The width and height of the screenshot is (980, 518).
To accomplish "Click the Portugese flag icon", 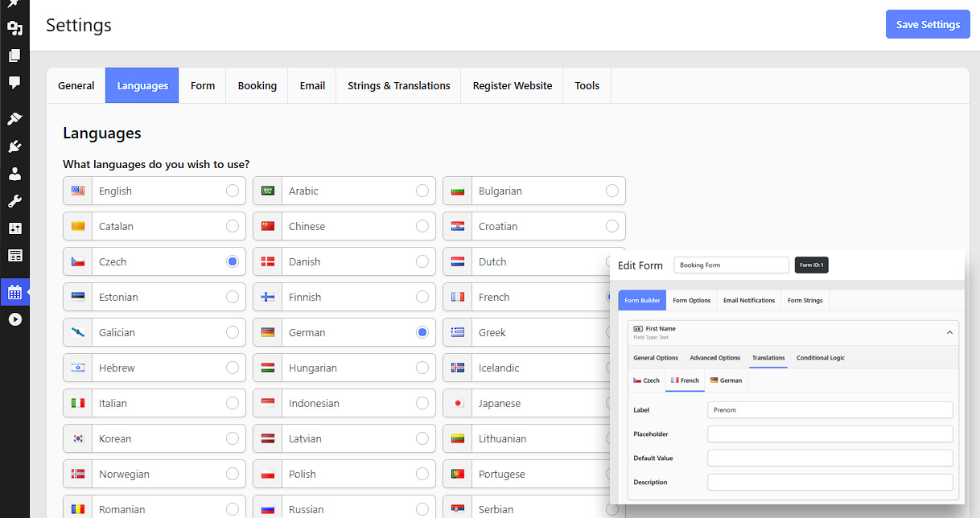I will pyautogui.click(x=458, y=474).
